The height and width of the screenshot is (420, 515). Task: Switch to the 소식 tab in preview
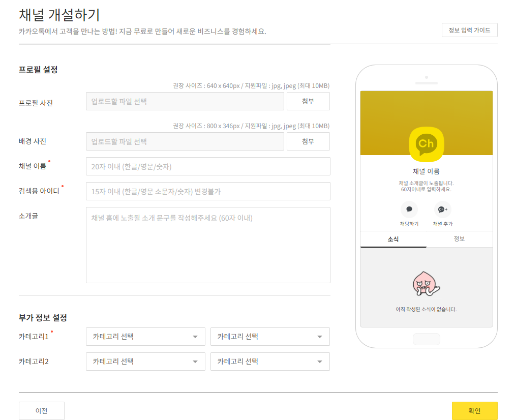click(393, 239)
